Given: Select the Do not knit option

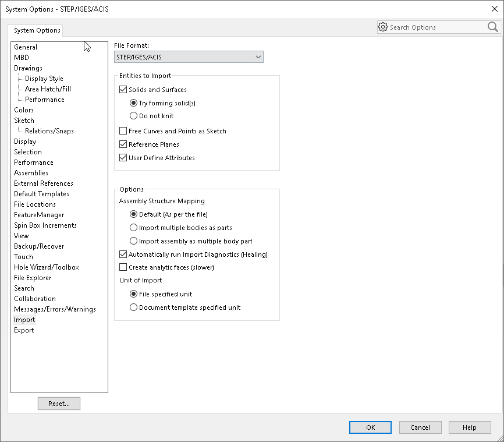Looking at the screenshot, I should [x=133, y=116].
